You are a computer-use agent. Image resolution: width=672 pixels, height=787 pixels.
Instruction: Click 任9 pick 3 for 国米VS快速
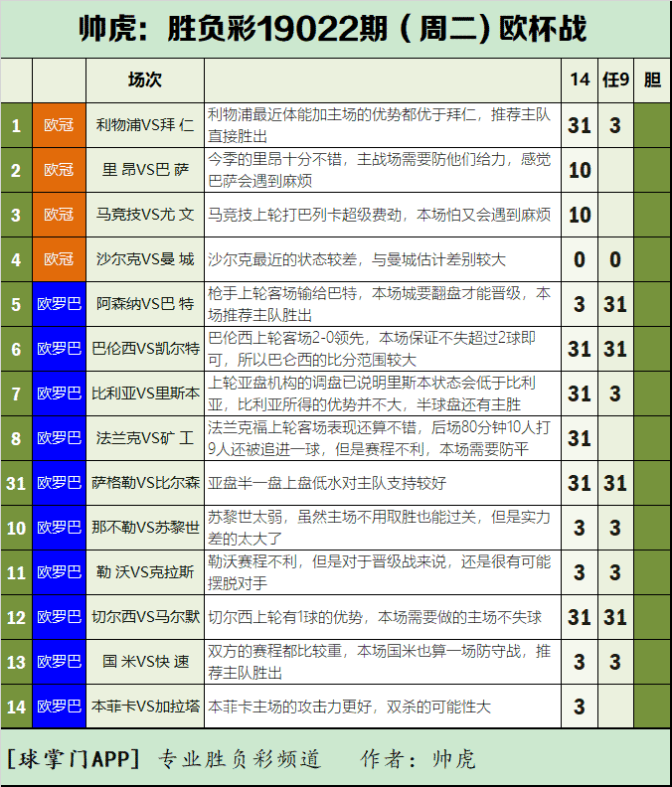(615, 662)
